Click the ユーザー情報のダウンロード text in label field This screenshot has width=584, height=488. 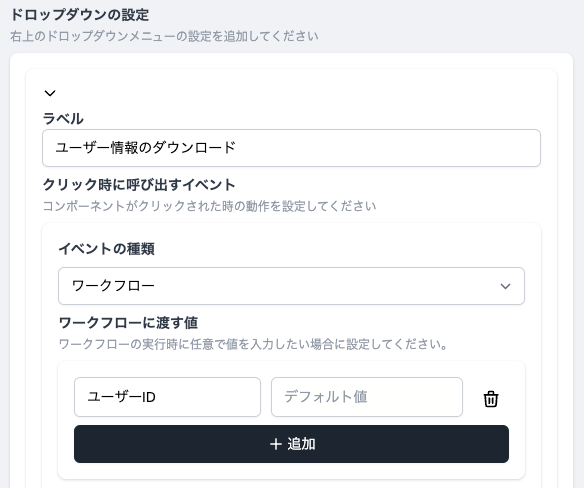coord(146,148)
